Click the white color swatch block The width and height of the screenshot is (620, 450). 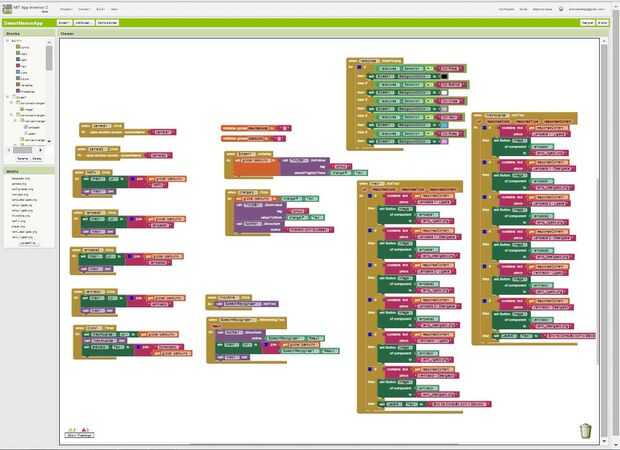click(x=444, y=93)
